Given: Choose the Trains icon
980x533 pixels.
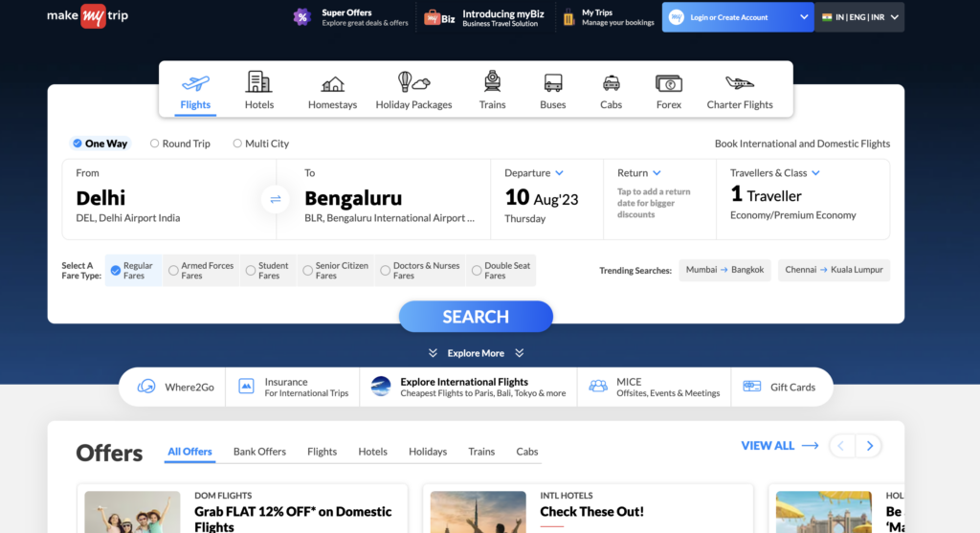Looking at the screenshot, I should (492, 82).
